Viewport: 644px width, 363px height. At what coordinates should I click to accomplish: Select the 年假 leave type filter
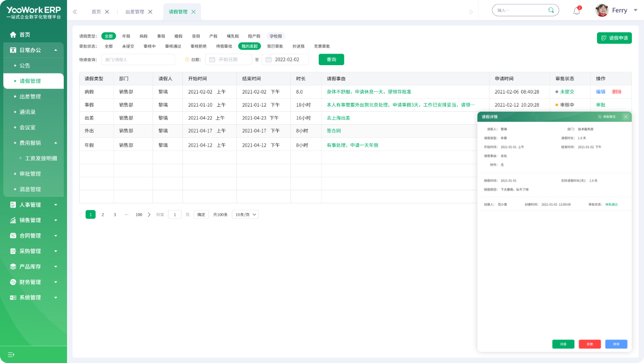(126, 36)
